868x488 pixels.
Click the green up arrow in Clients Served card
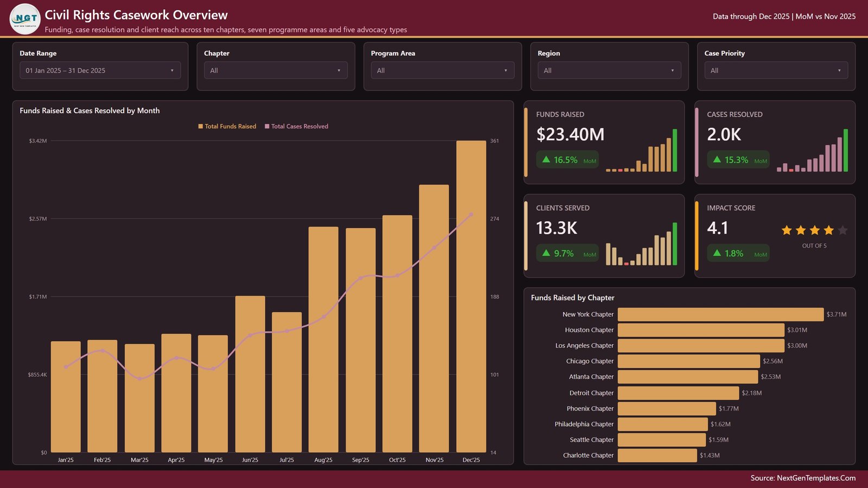point(546,253)
